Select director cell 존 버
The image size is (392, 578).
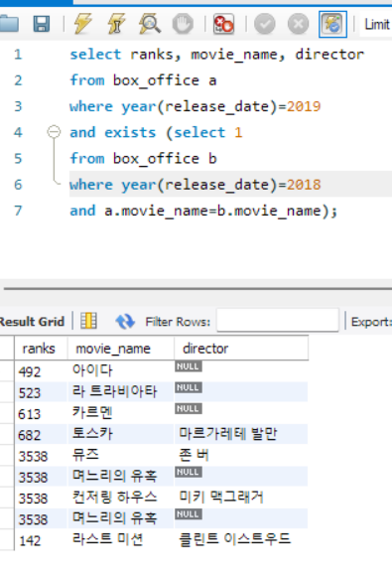pos(241,455)
